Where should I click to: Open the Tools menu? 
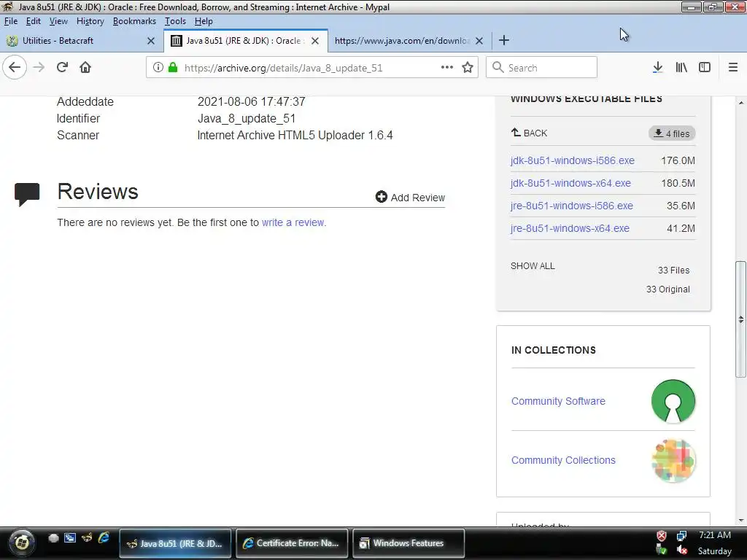tap(175, 21)
